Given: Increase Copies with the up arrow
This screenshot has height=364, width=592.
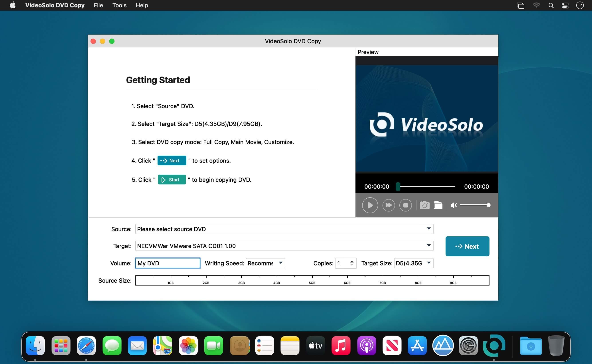Looking at the screenshot, I should [352, 261].
